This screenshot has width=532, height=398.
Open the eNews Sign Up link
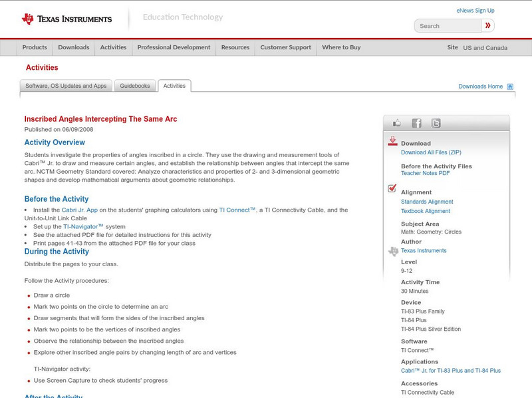[475, 11]
